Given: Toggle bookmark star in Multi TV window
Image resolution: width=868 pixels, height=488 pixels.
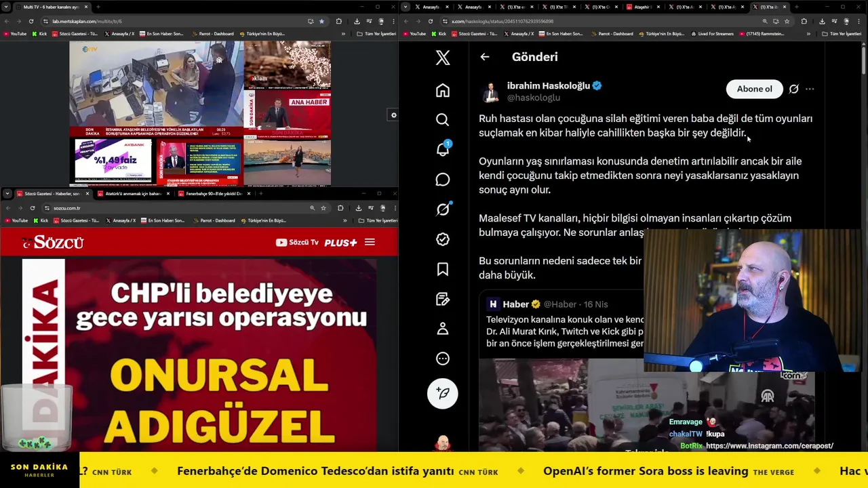Looking at the screenshot, I should coord(321,21).
